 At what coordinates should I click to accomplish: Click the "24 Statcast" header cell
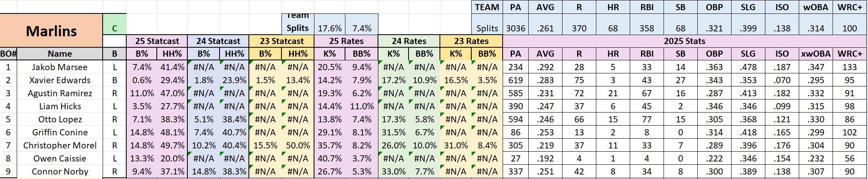(x=218, y=41)
